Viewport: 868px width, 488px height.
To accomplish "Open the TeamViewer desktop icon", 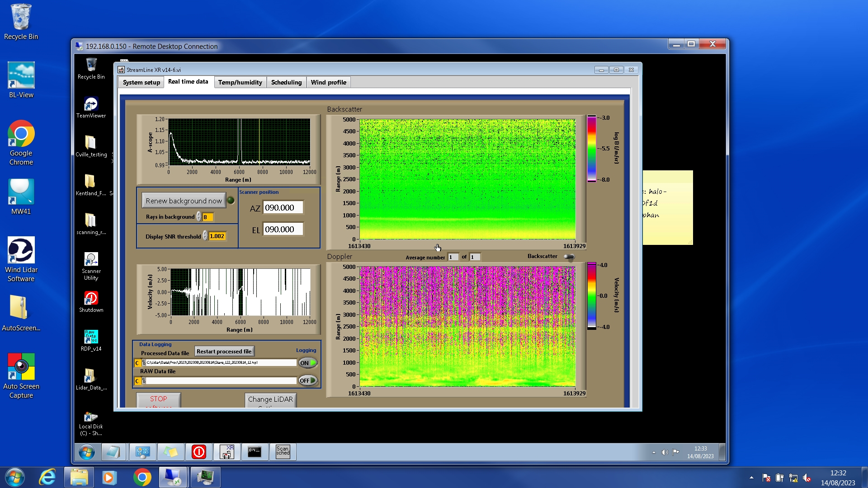I will click(91, 104).
